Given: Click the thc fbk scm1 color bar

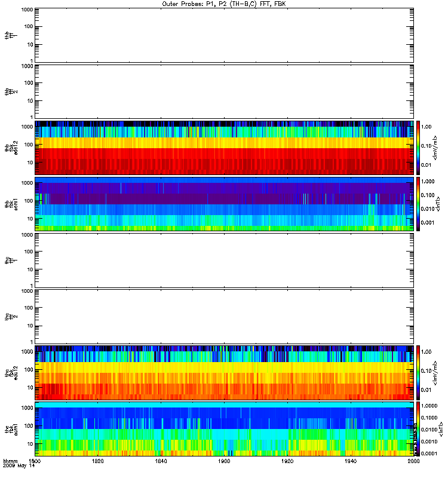Looking at the screenshot, I should click(x=418, y=429).
